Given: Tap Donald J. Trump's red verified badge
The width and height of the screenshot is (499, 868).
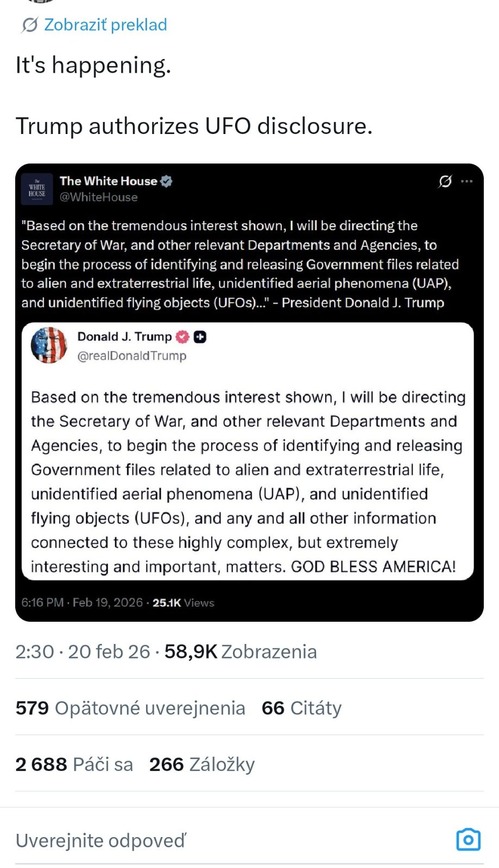Looking at the screenshot, I should [182, 337].
